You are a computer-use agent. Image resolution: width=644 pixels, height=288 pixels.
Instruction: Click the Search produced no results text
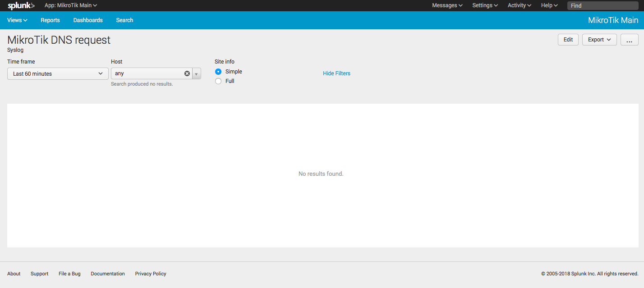pyautogui.click(x=142, y=84)
